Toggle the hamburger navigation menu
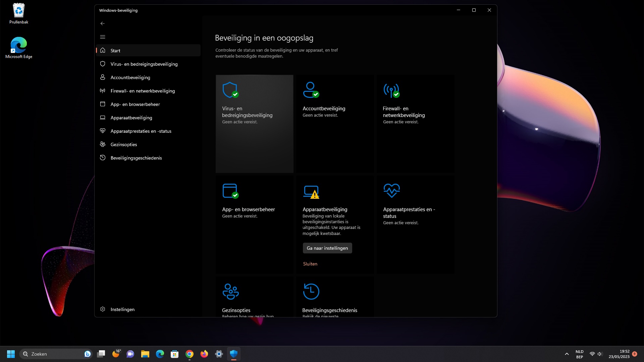This screenshot has height=362, width=644. pos(103,37)
